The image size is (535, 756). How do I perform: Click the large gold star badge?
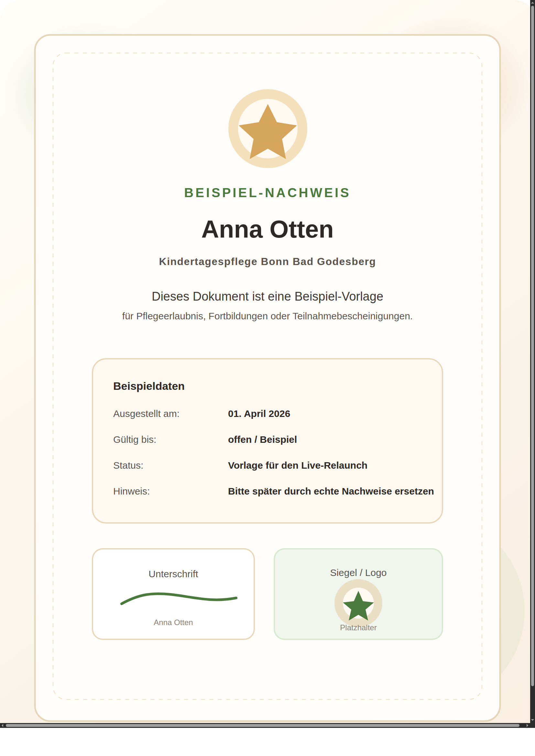[267, 129]
